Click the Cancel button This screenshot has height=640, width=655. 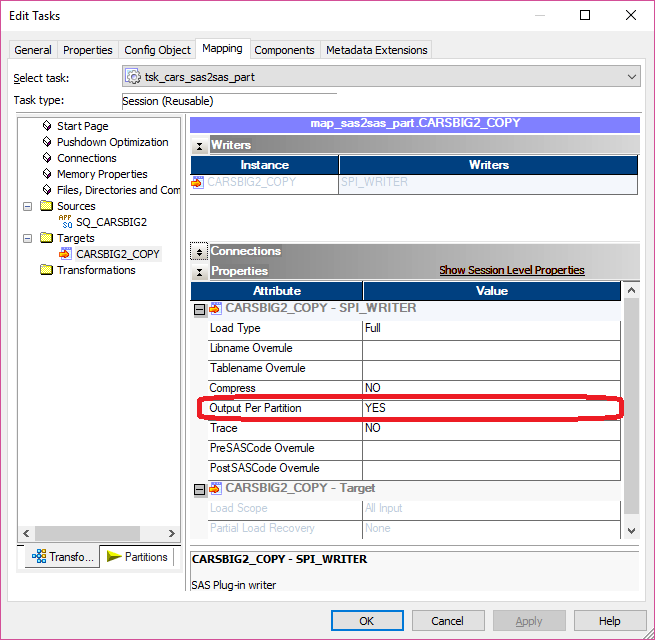click(447, 621)
